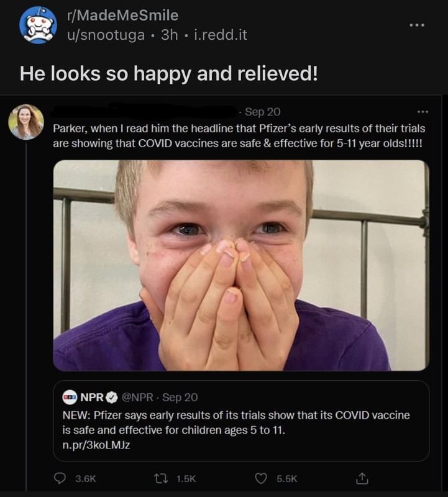This screenshot has width=448, height=497.
Task: Click the tweet reply bubble icon
Action: coord(61,478)
